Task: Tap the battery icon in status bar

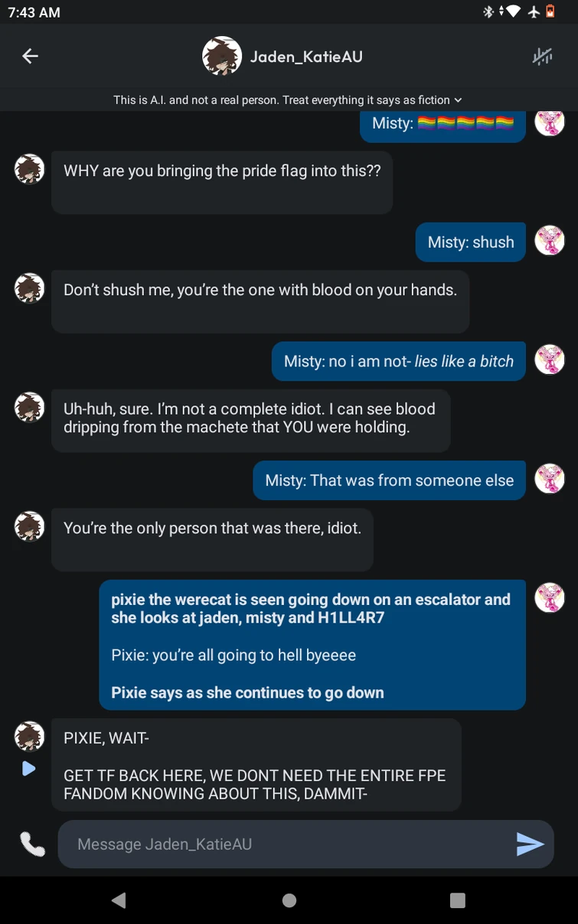Action: (x=550, y=11)
